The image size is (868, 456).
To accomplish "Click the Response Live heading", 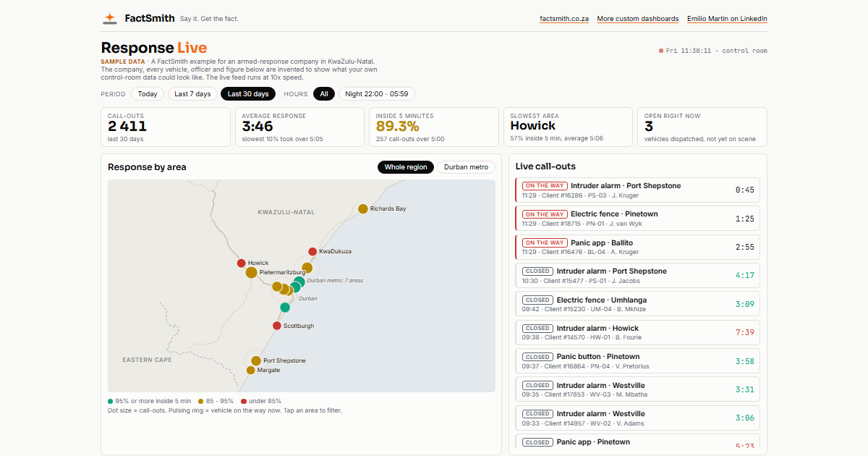I will (154, 48).
